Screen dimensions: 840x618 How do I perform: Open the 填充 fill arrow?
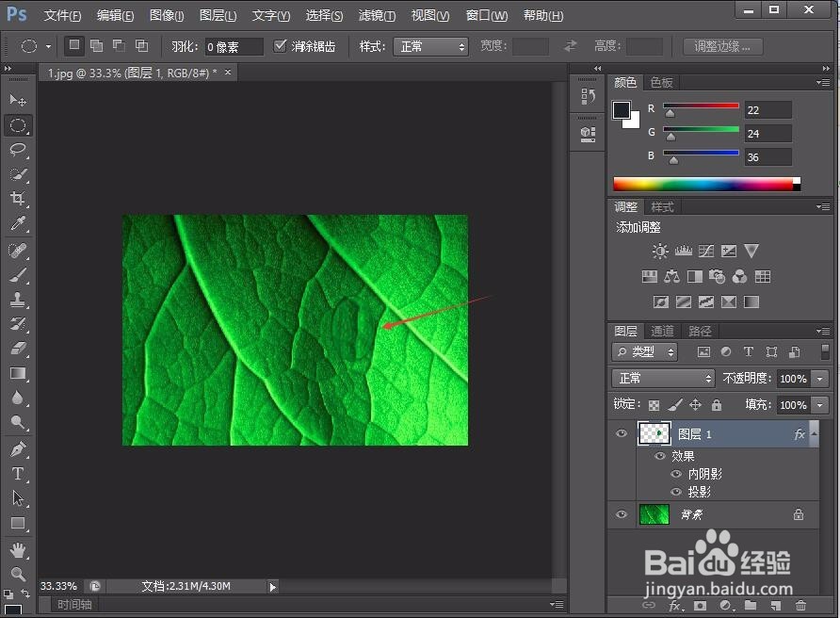tap(819, 405)
